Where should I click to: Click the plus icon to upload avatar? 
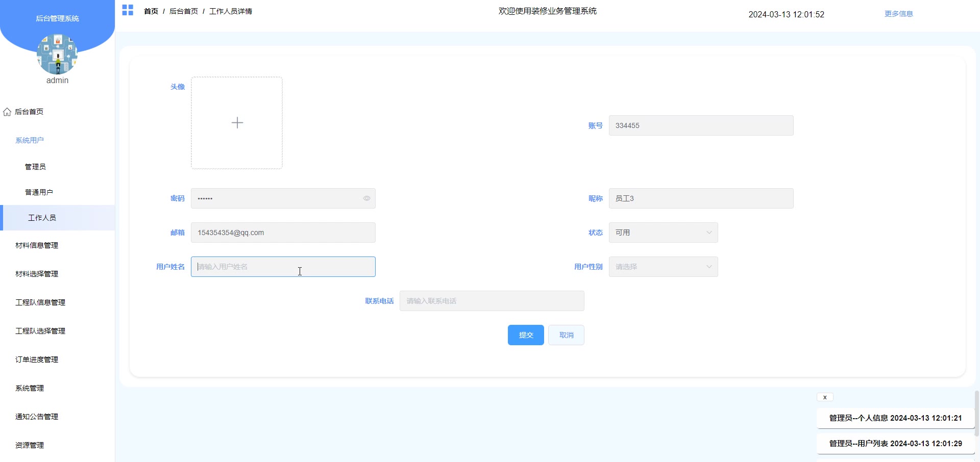pos(237,122)
